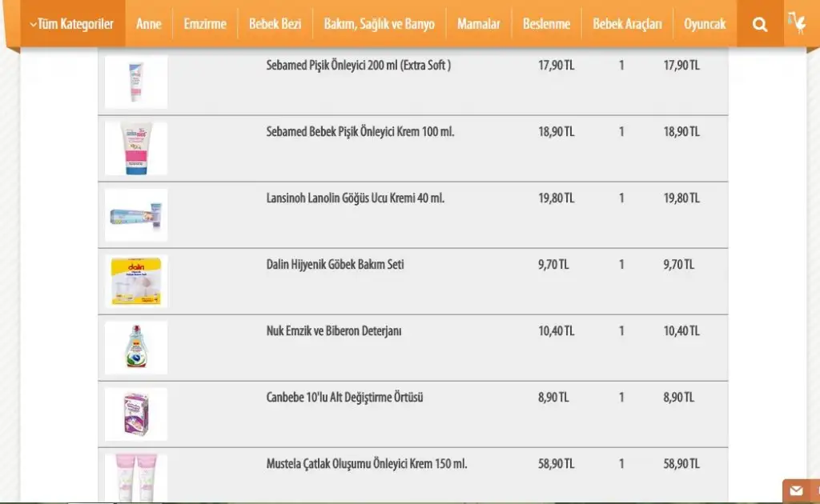The height and width of the screenshot is (504, 820).
Task: Click the Dalin Göbek Bakım Seti image
Action: click(136, 281)
